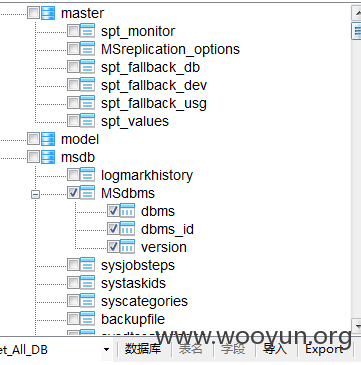The height and width of the screenshot is (365, 361).
Task: Select the version column label
Action: (x=164, y=247)
